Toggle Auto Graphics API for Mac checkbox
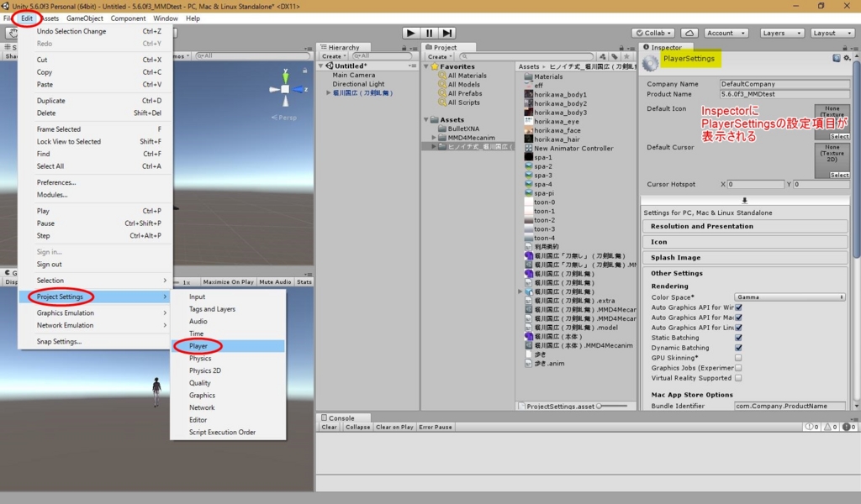861x504 pixels. 738,318
